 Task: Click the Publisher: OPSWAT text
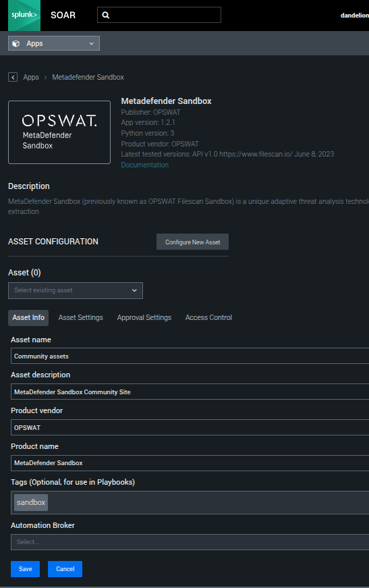[x=150, y=112]
